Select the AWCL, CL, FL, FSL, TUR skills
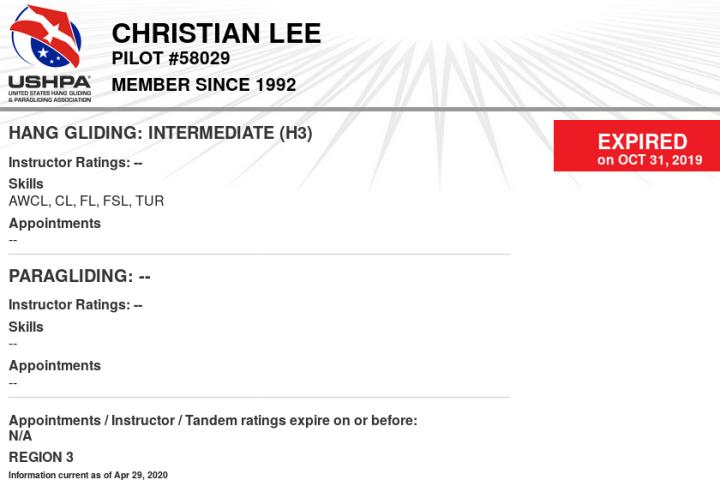 point(86,201)
